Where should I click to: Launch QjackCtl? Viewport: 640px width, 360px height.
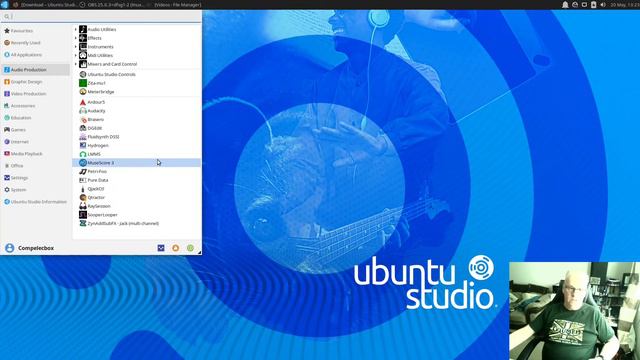[x=137, y=189]
